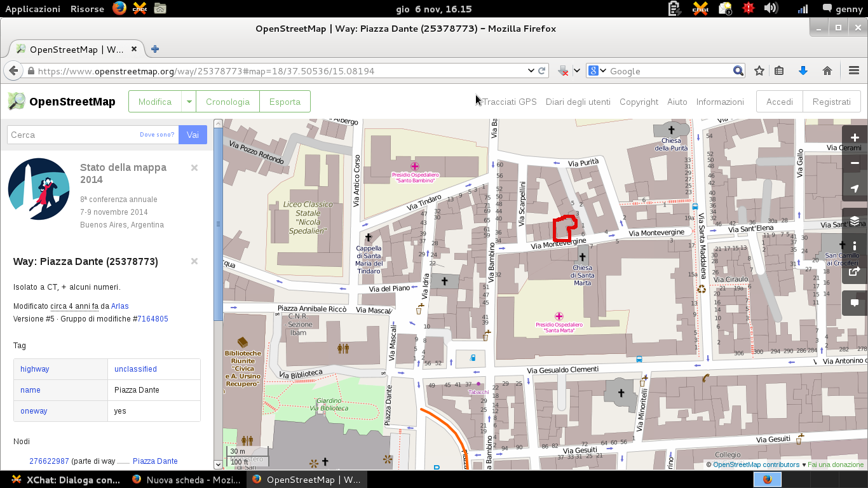Open Firefox downloads arrow
Viewport: 868px width, 488px height.
(x=803, y=71)
